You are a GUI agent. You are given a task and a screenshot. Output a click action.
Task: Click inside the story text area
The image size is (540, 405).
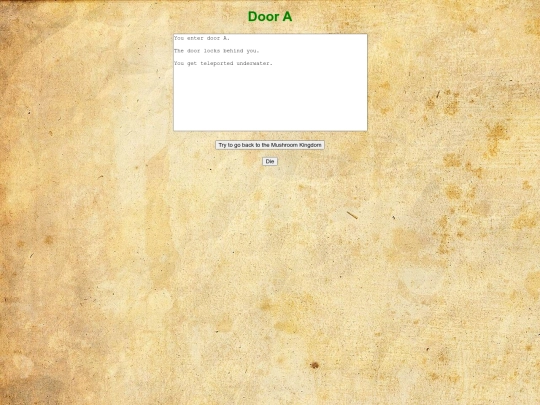270,82
